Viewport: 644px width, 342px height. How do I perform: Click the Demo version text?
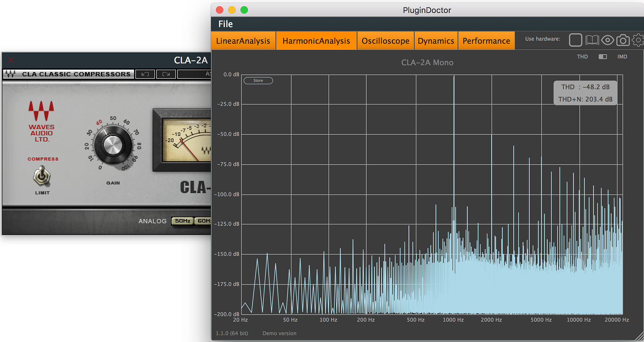point(279,333)
